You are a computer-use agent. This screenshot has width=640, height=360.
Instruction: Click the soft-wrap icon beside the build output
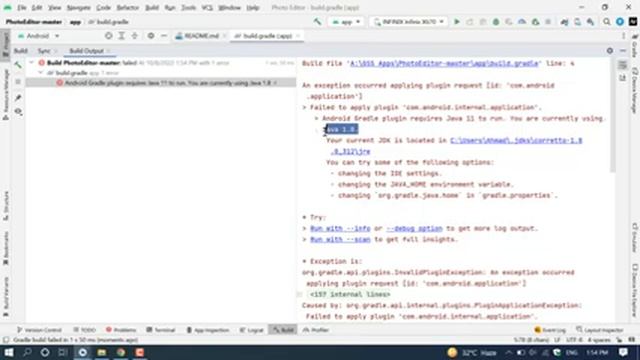[622, 65]
